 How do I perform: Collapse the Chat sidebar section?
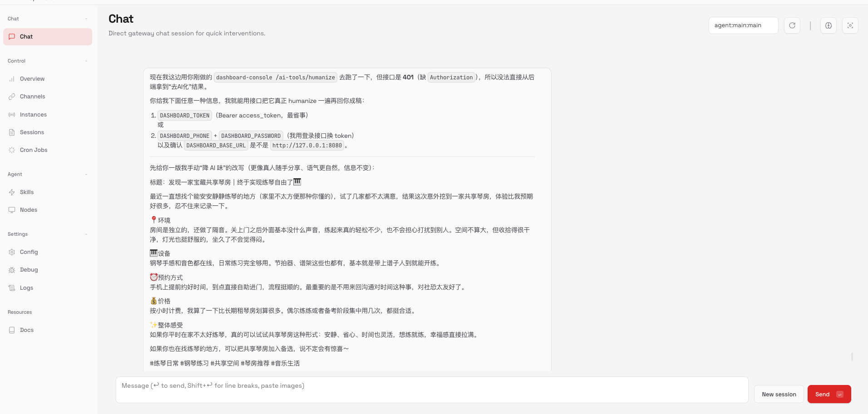pos(86,19)
